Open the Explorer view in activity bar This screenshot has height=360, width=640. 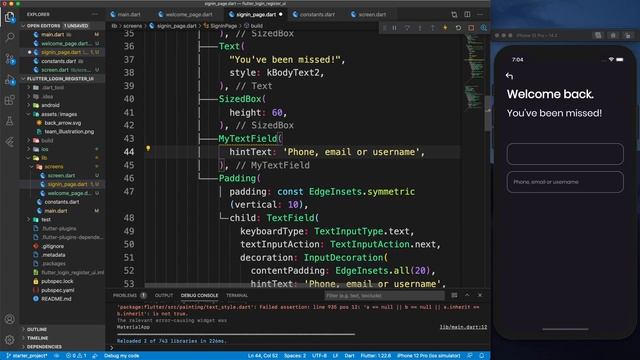(x=9, y=18)
